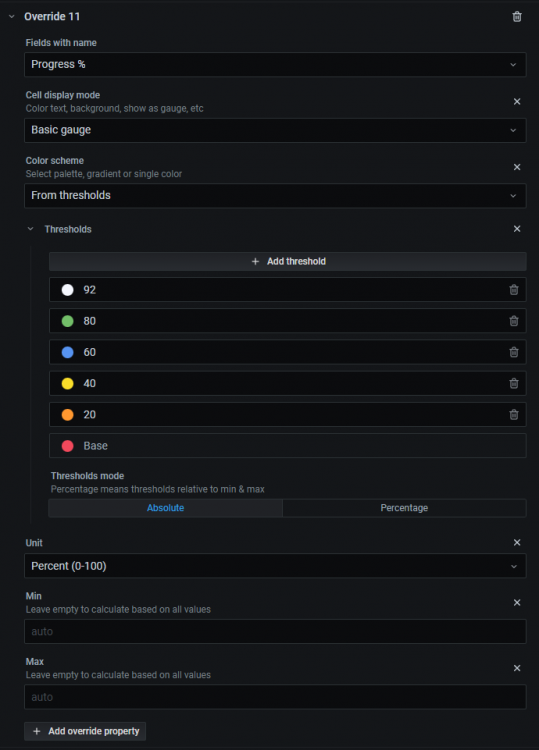This screenshot has height=750, width=539.
Task: Pick color for threshold 60
Action: [67, 353]
